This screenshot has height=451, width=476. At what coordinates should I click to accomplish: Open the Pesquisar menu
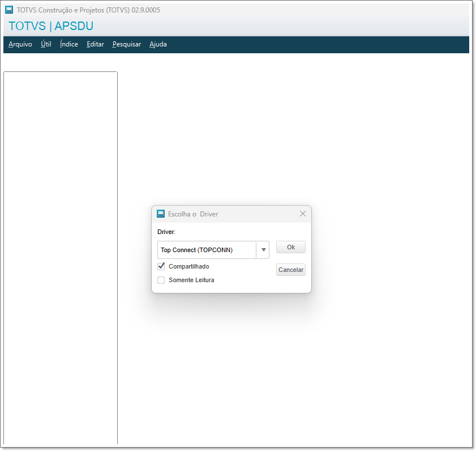click(x=127, y=44)
